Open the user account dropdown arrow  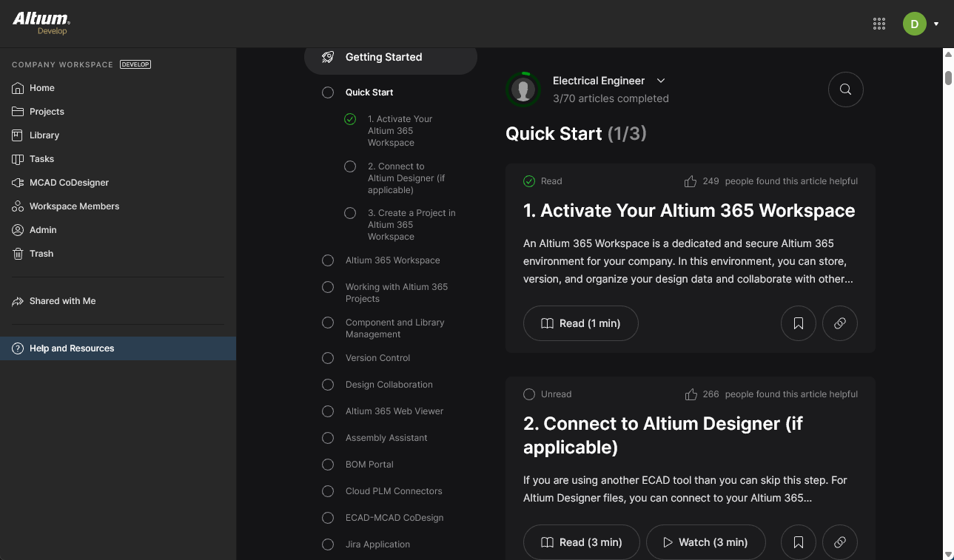tap(936, 24)
